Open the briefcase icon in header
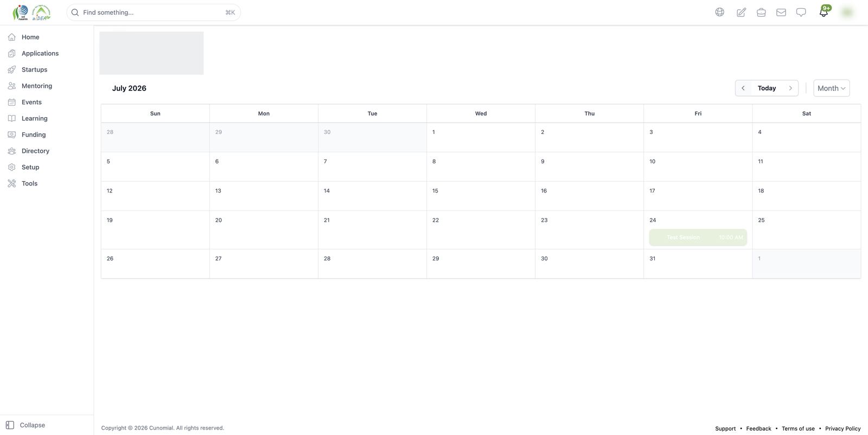 coord(761,12)
